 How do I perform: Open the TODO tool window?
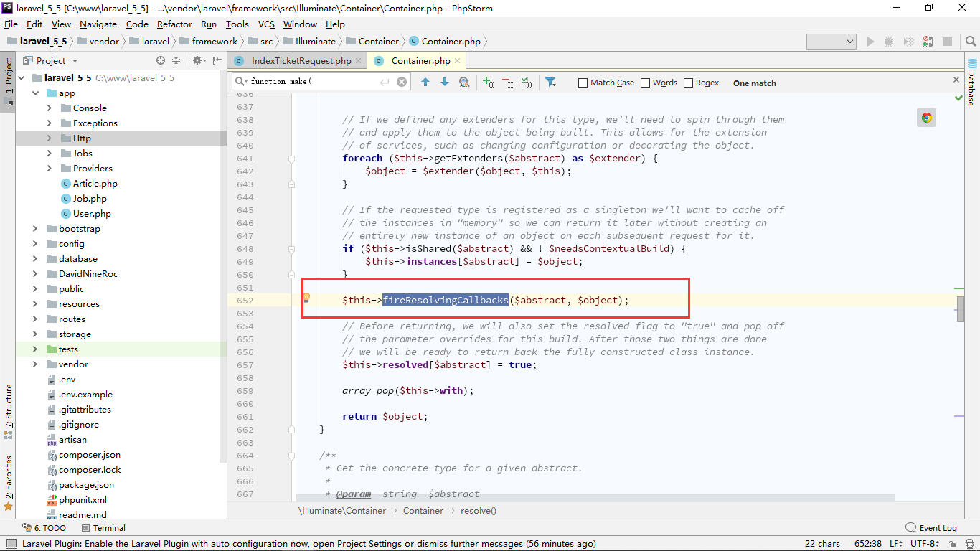pos(44,528)
